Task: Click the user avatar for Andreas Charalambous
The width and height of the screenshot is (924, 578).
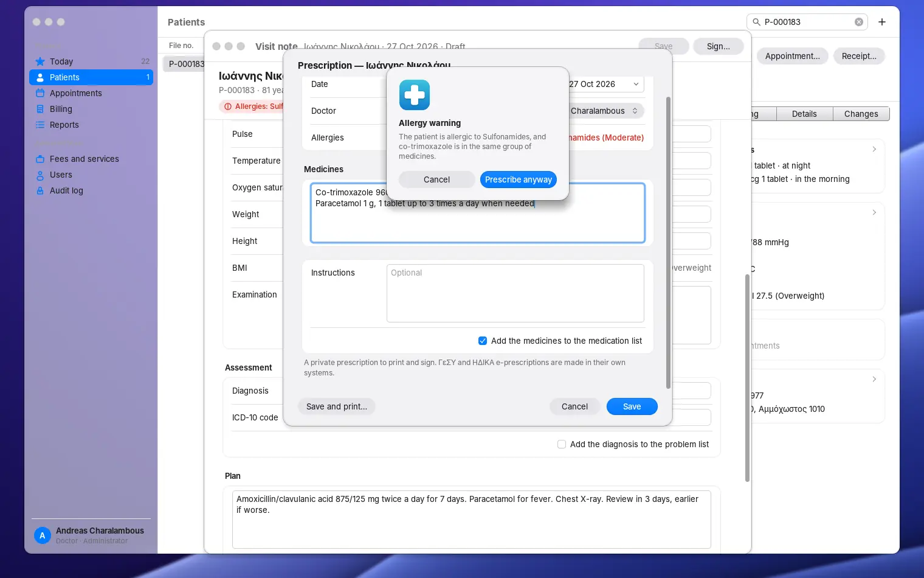Action: 43,535
